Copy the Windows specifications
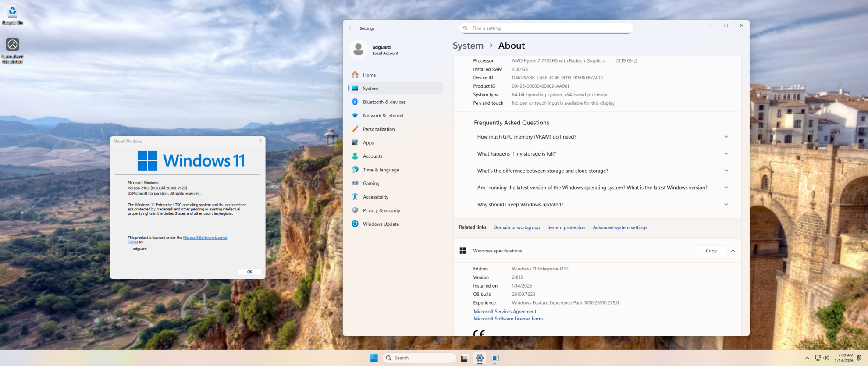 pyautogui.click(x=711, y=251)
